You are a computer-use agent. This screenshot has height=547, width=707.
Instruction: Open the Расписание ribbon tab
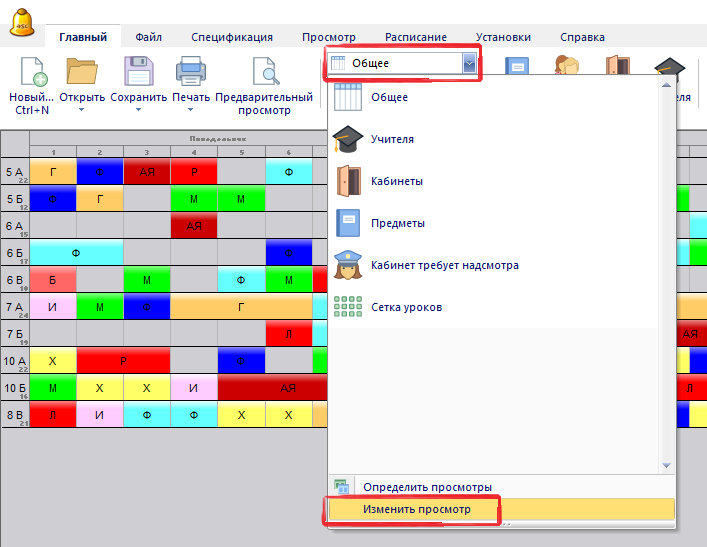tap(417, 37)
